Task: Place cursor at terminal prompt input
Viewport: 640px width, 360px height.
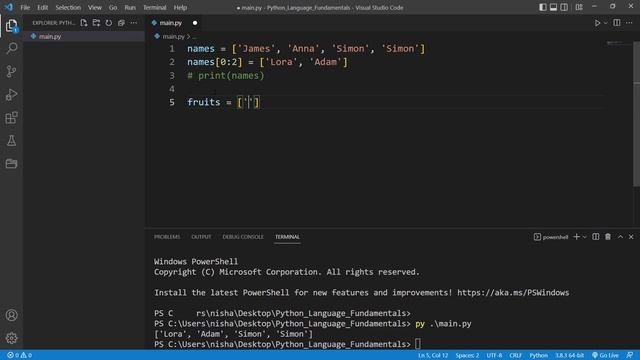Action: click(418, 344)
